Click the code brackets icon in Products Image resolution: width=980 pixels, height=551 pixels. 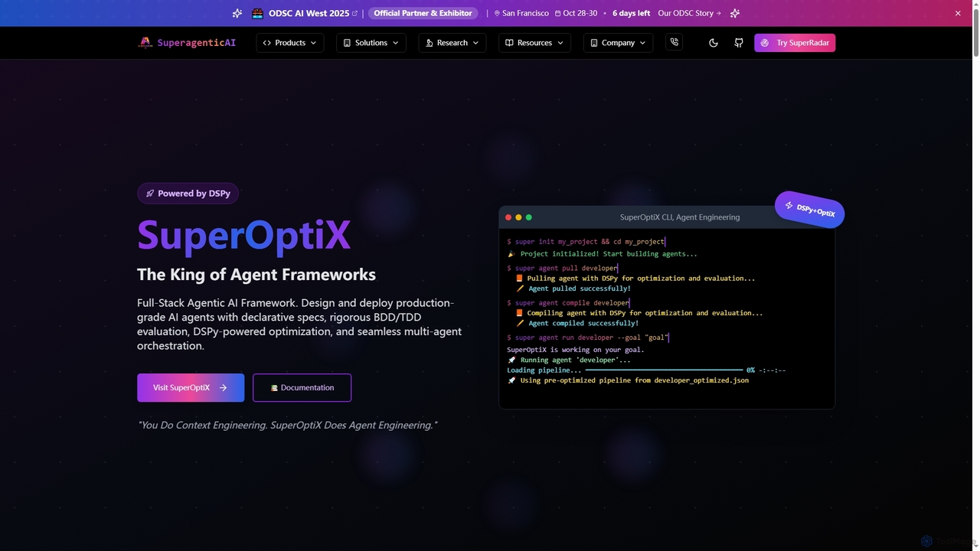pyautogui.click(x=267, y=43)
